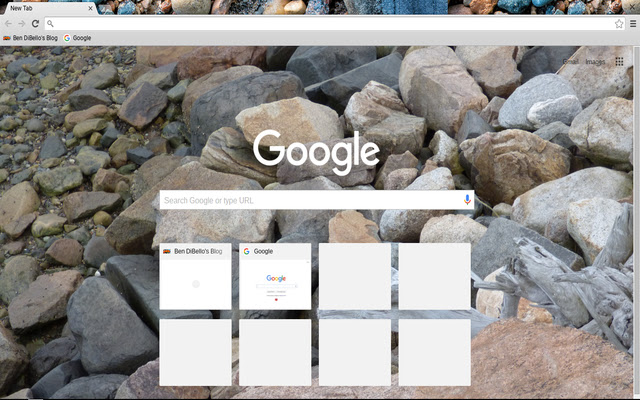Screen dimensions: 640x400
Task: Open the Google apps grid
Action: (619, 62)
